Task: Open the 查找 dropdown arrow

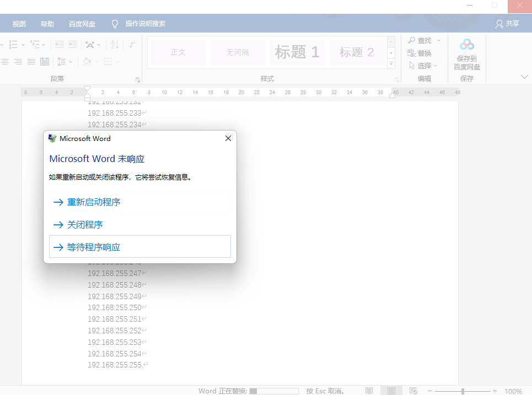Action: [439, 41]
